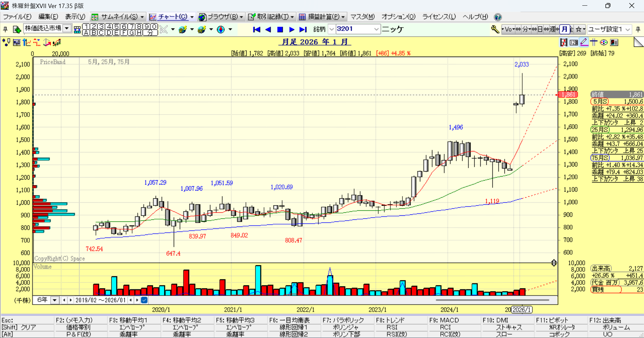Click the film strip icon above chart
Image resolution: width=644 pixels, height=338 pixels.
coord(563,42)
